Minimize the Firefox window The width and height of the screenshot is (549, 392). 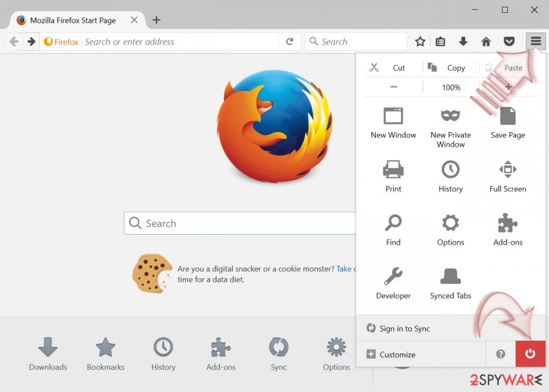pyautogui.click(x=475, y=10)
